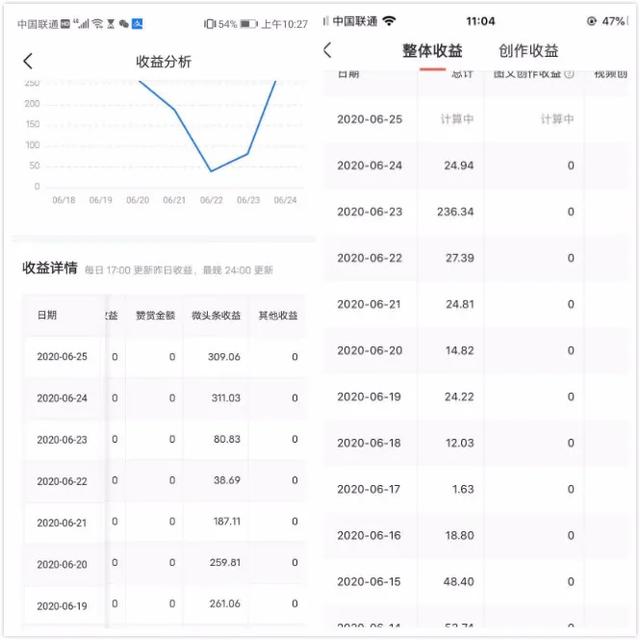Select 微头条收益 column header
The image size is (640, 640).
pyautogui.click(x=216, y=315)
